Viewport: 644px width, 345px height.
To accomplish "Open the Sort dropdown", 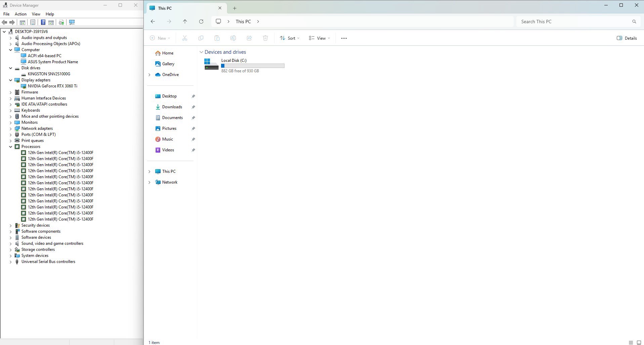I will point(290,38).
